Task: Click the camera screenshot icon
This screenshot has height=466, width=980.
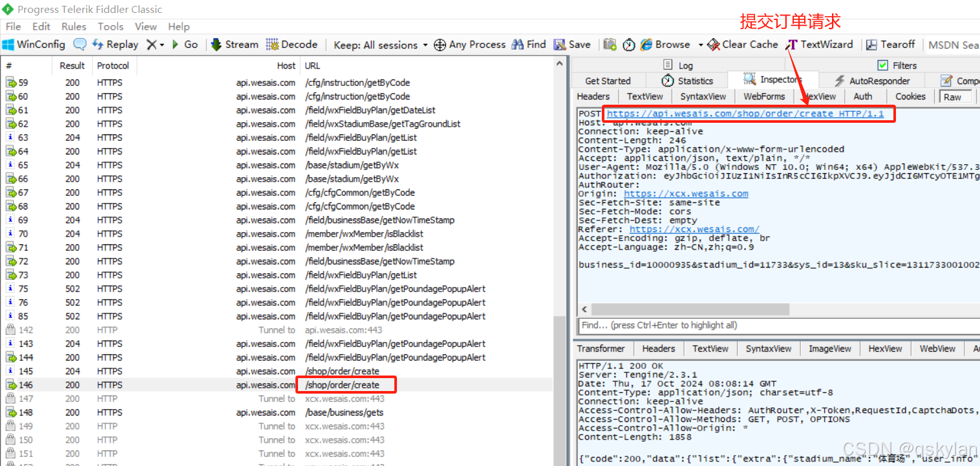Action: click(x=610, y=45)
